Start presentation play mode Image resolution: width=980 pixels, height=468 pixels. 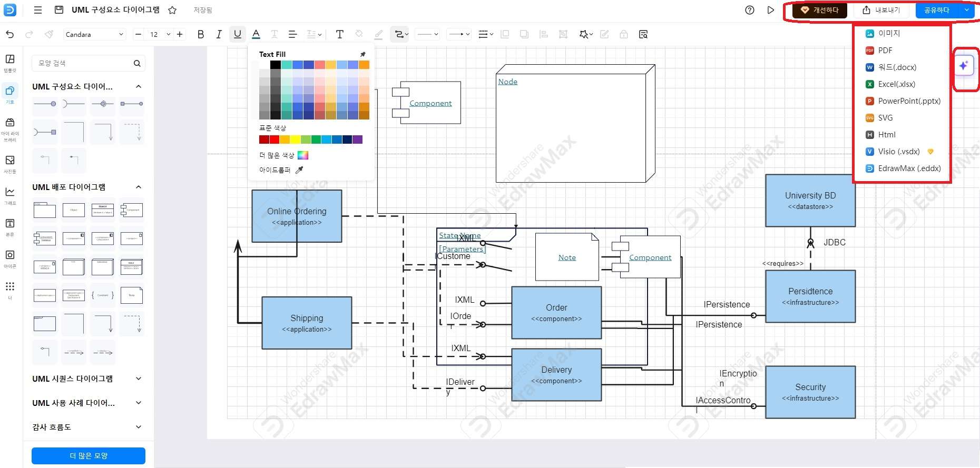tap(770, 10)
